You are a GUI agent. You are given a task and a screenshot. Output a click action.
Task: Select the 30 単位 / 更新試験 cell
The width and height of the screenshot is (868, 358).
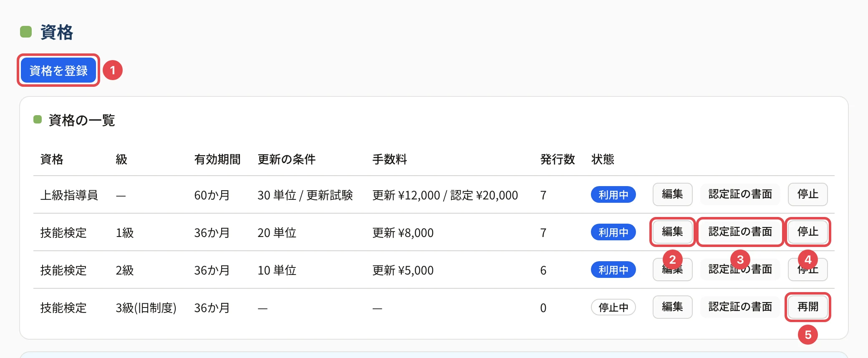click(305, 195)
